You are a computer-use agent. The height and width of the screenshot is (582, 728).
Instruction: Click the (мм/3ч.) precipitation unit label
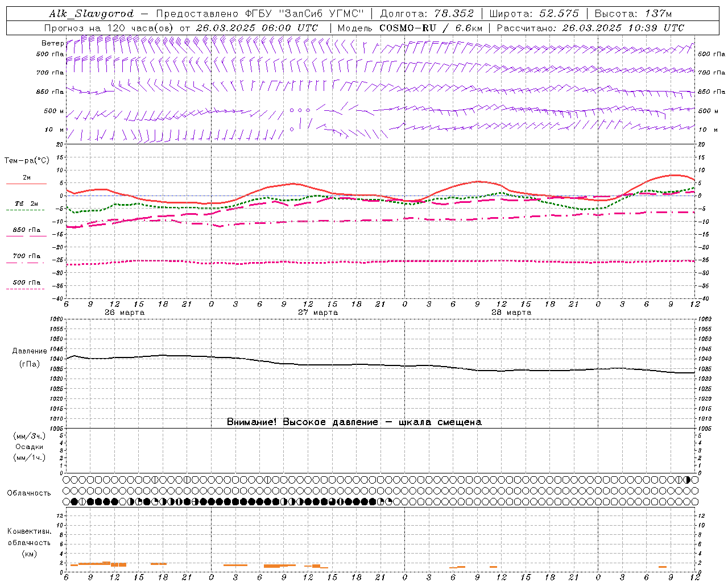point(30,436)
